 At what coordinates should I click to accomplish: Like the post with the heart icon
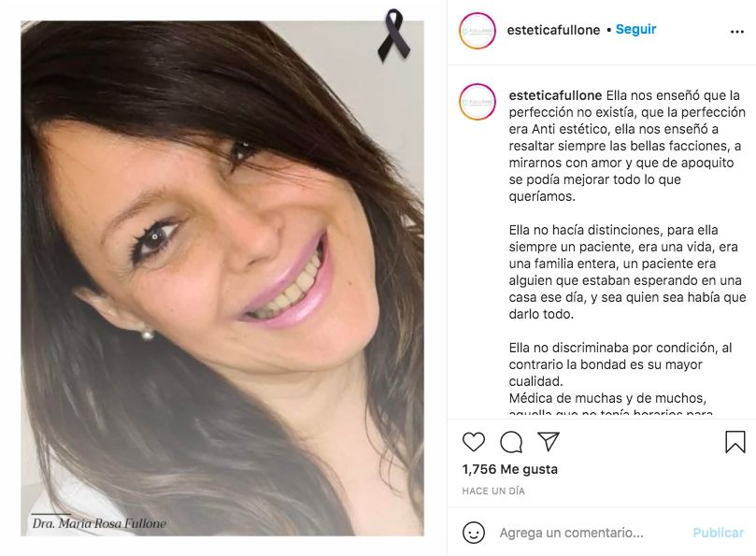click(474, 442)
